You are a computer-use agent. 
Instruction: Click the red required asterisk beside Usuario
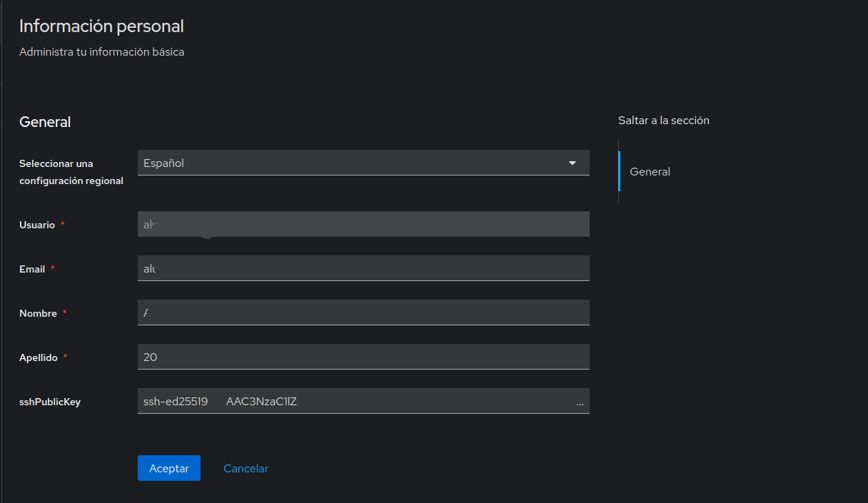63,224
